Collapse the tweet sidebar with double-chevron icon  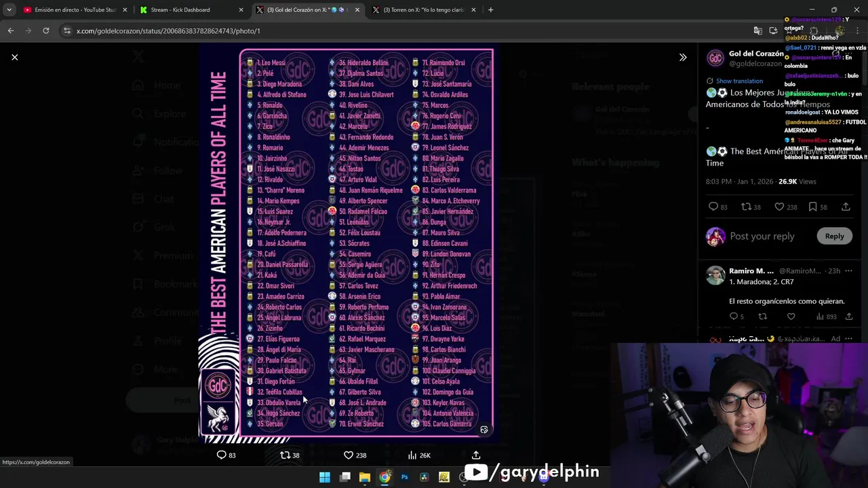coord(683,57)
